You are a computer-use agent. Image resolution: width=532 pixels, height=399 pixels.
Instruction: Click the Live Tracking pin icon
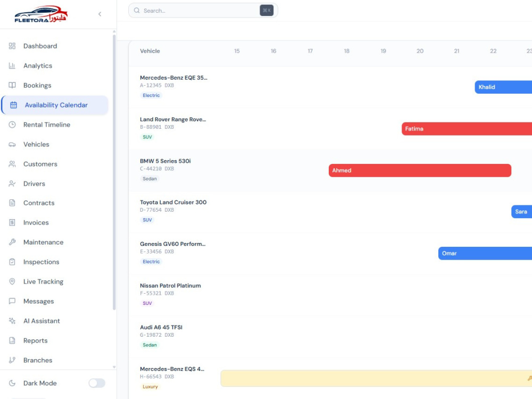pyautogui.click(x=12, y=281)
